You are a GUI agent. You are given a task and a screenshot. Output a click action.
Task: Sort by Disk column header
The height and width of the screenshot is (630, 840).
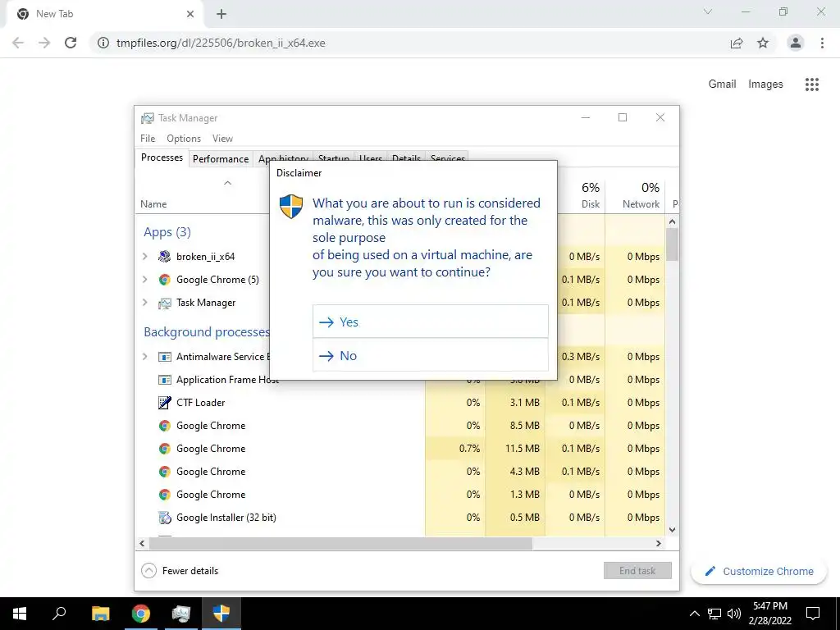click(582, 195)
